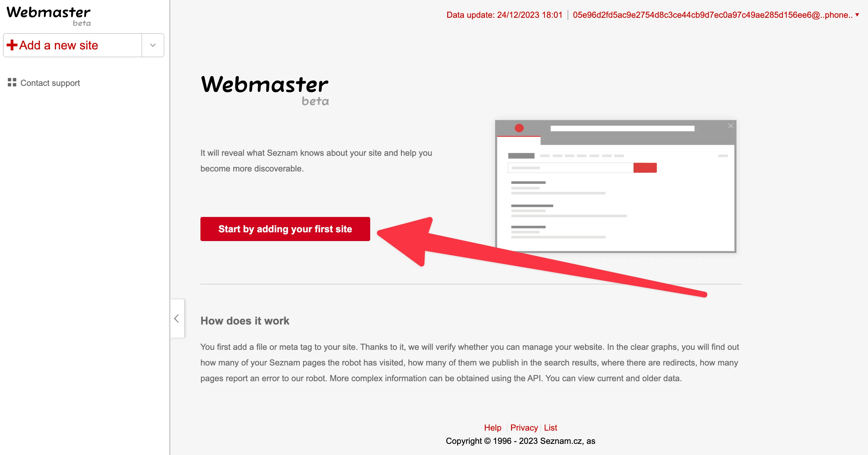
Task: Click the red circle icon in browser mockup
Action: tap(519, 128)
